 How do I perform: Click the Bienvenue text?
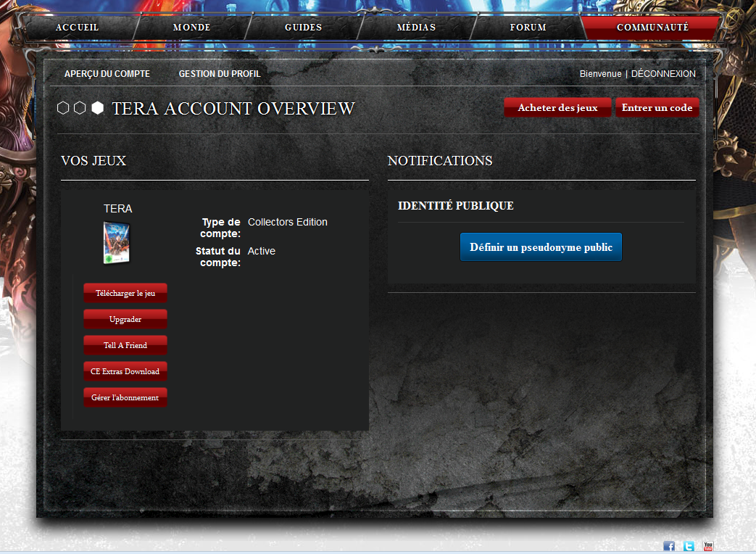(600, 74)
